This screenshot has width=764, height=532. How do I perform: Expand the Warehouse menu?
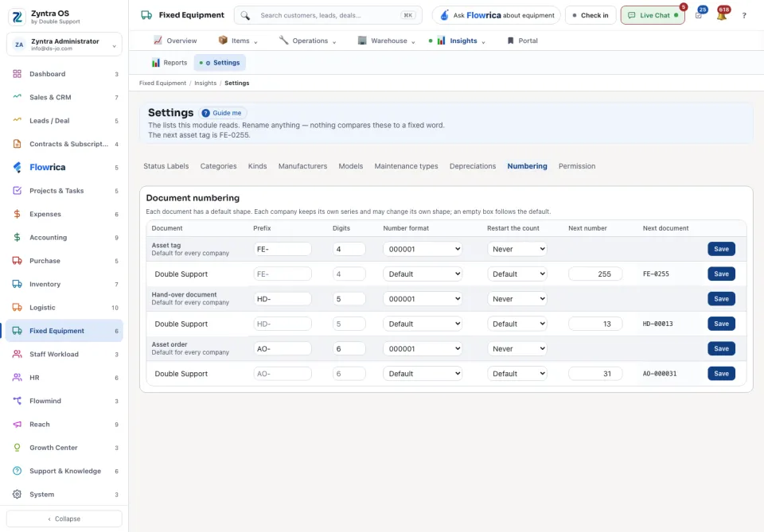point(387,41)
